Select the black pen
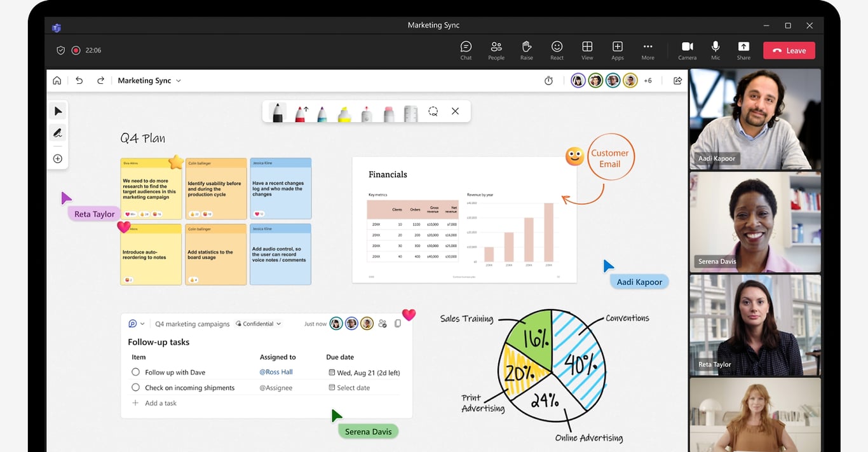The width and height of the screenshot is (868, 452). click(x=278, y=113)
